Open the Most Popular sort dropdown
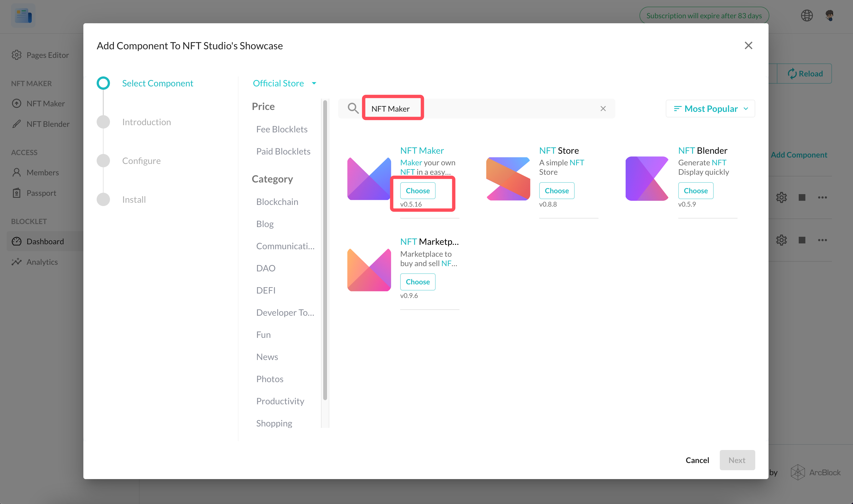Screen dimensions: 853x504 (x=710, y=109)
